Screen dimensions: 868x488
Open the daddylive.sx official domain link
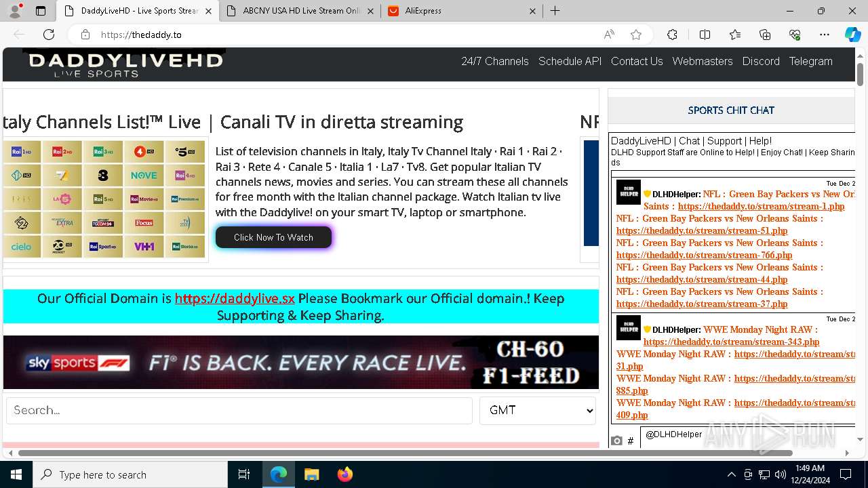click(x=235, y=298)
